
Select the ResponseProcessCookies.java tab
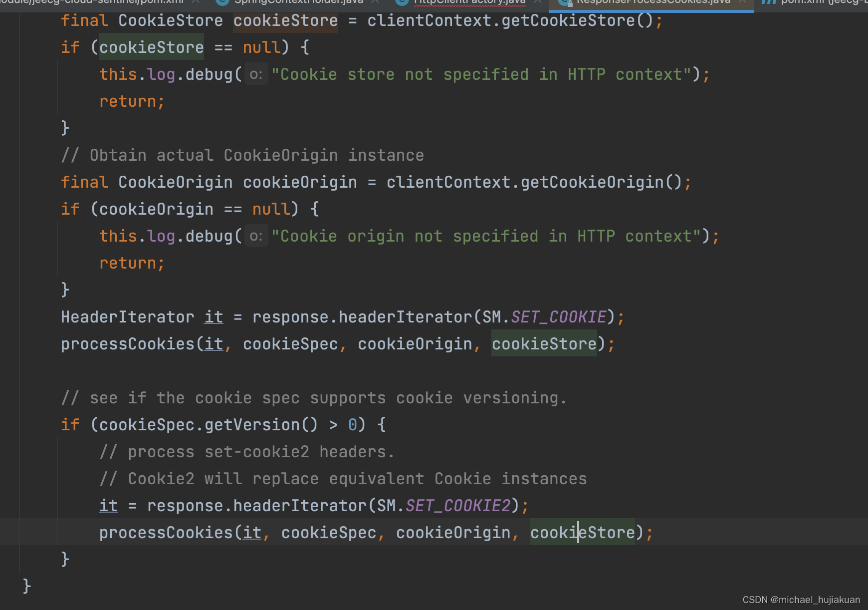click(649, 2)
